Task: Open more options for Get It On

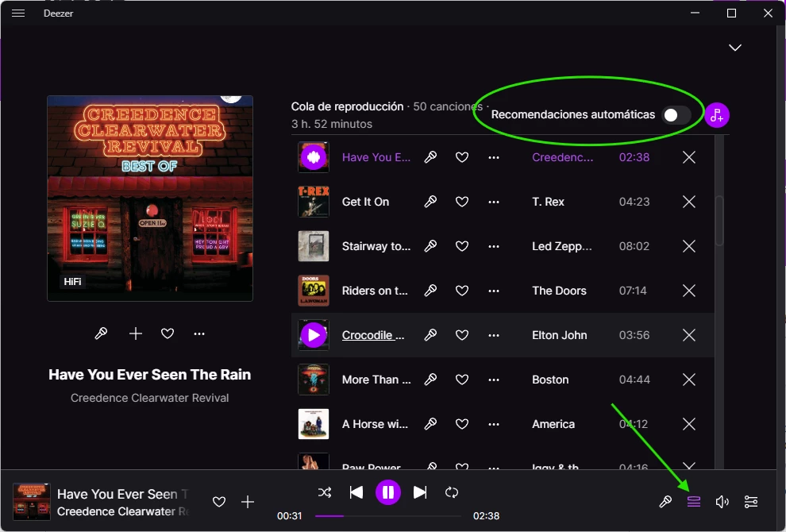Action: pyautogui.click(x=494, y=202)
